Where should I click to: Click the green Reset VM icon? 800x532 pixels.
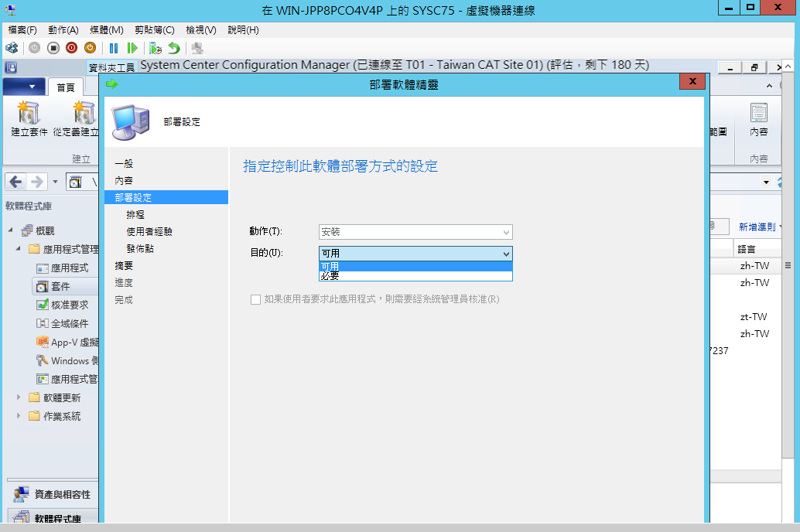point(132,48)
